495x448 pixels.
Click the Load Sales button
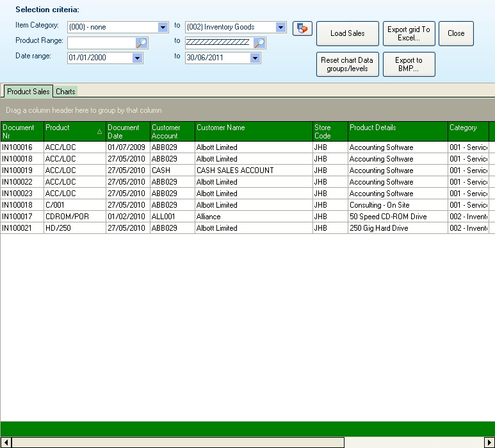[348, 33]
